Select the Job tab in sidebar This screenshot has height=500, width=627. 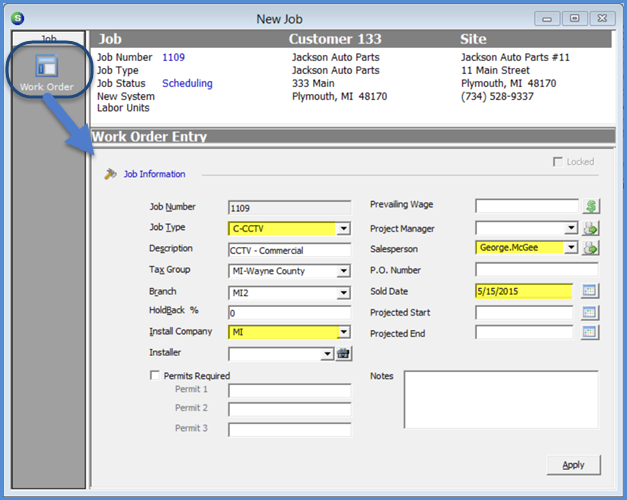coord(48,38)
